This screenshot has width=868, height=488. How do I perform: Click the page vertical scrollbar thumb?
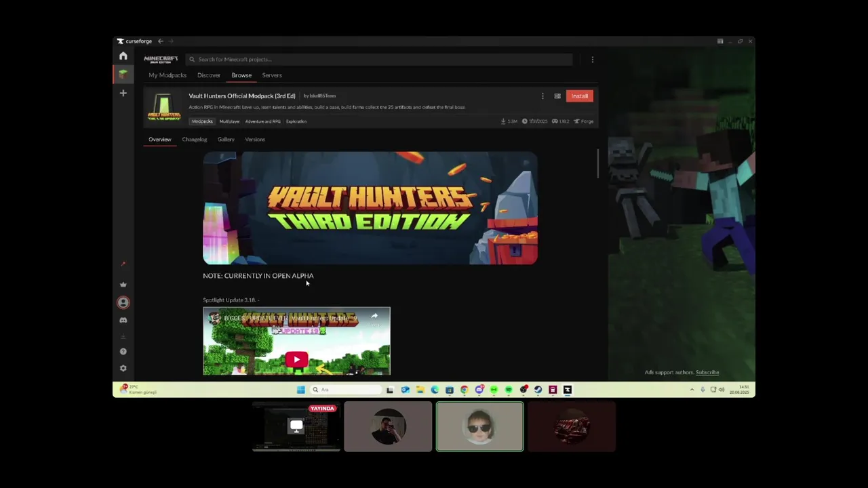coord(597,164)
